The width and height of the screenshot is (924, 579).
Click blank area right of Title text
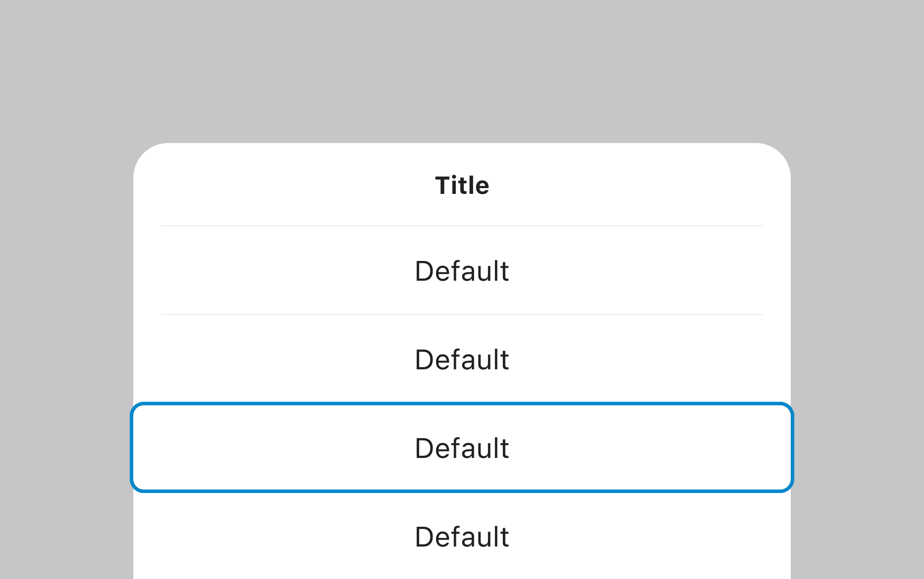(x=636, y=185)
